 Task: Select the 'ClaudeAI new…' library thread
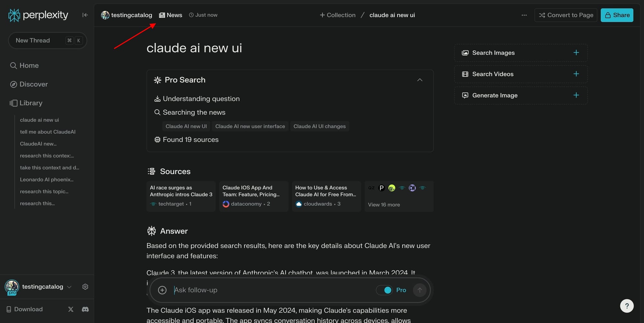pyautogui.click(x=38, y=144)
